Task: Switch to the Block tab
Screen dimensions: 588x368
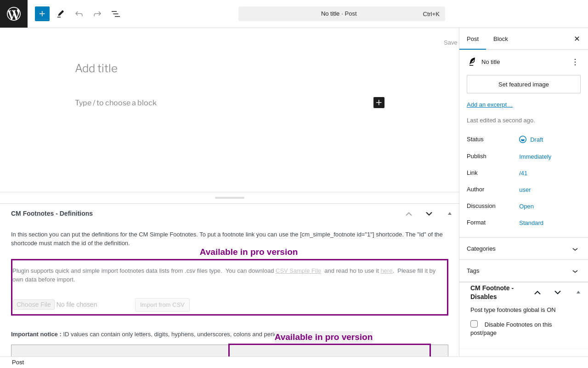Action: [501, 39]
